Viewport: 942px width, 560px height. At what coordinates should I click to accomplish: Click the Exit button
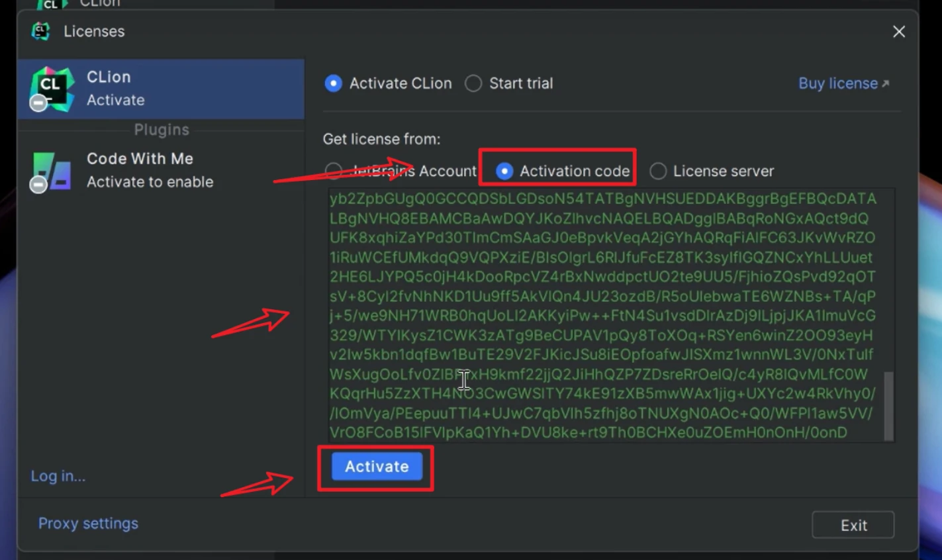tap(853, 525)
